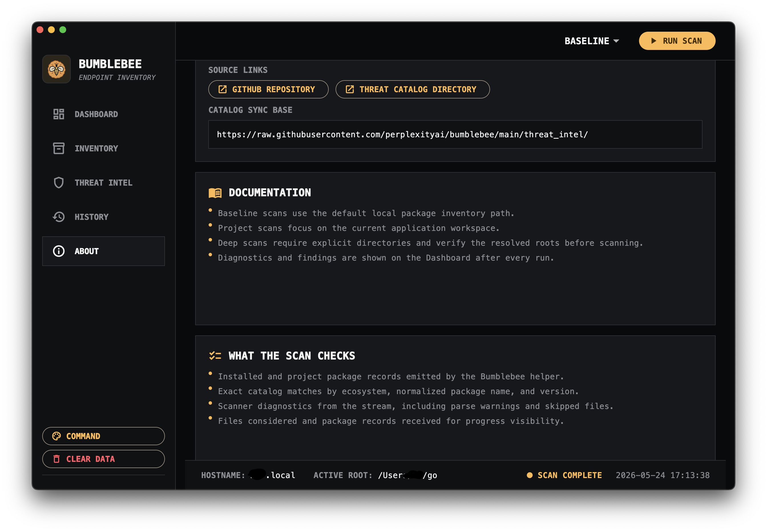Screen dimensions: 767x532
Task: Click the external link icon on Threat Catalog Directory
Action: [350, 89]
